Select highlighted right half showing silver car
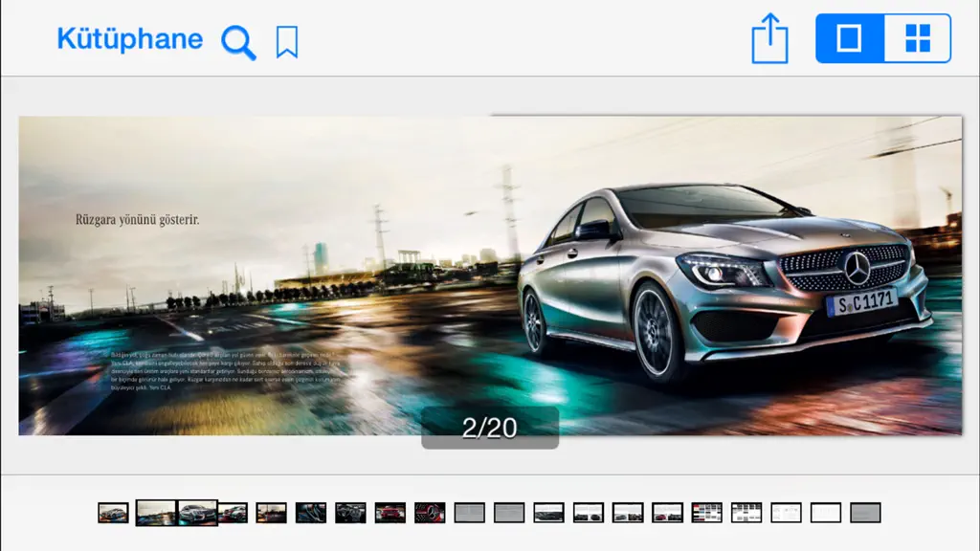 point(197,513)
